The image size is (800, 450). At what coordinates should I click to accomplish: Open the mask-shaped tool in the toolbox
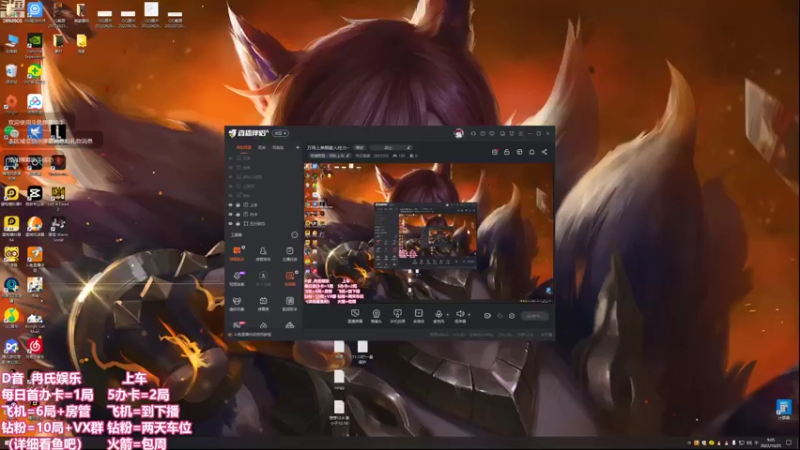coord(237,304)
